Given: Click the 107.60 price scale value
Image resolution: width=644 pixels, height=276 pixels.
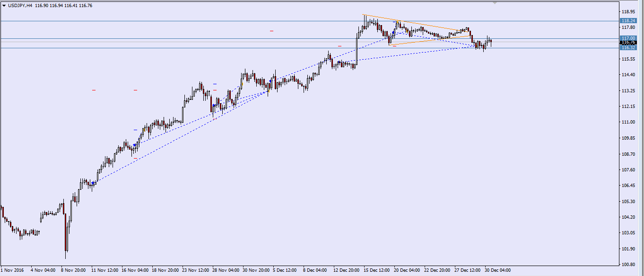Looking at the screenshot, I should click(628, 169).
